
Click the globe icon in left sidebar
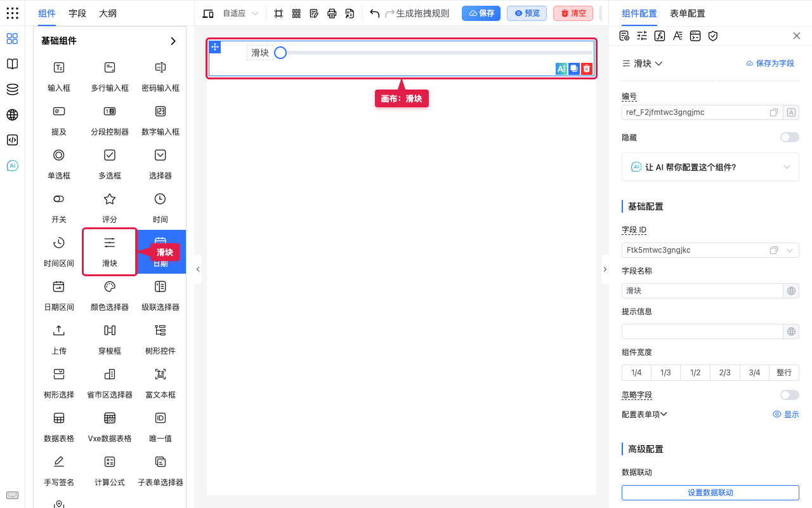coord(12,115)
